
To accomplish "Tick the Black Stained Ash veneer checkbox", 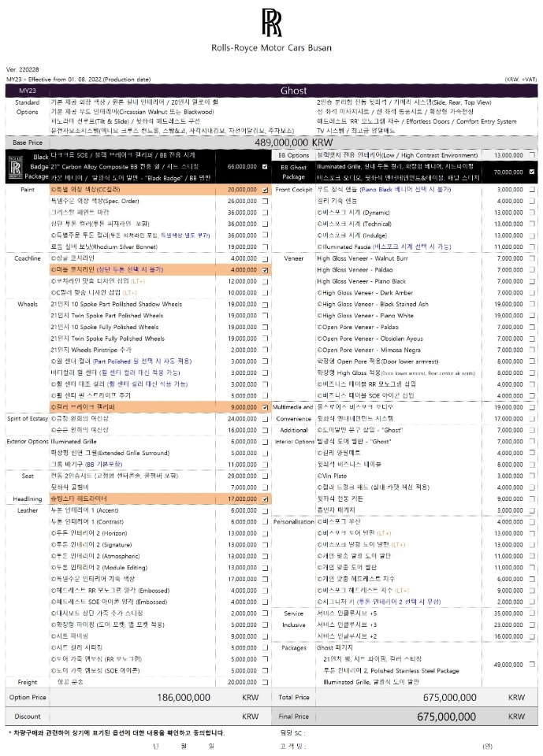I will [x=532, y=304].
